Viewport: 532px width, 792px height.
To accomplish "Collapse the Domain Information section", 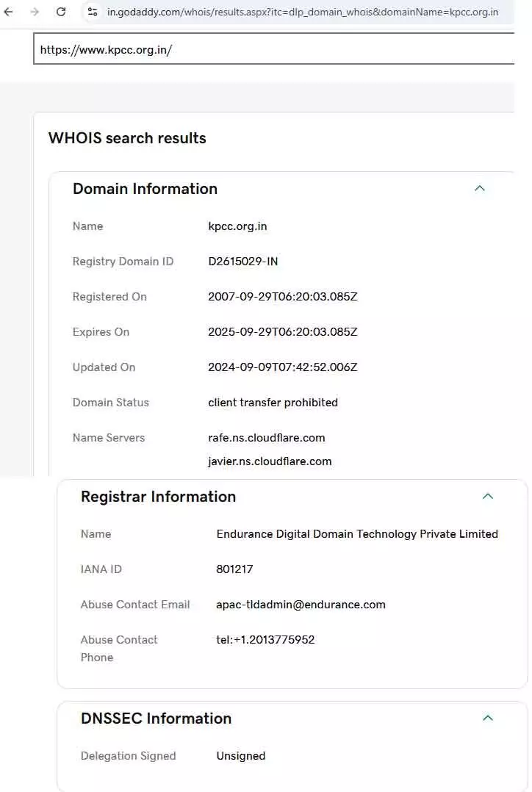I will point(479,188).
